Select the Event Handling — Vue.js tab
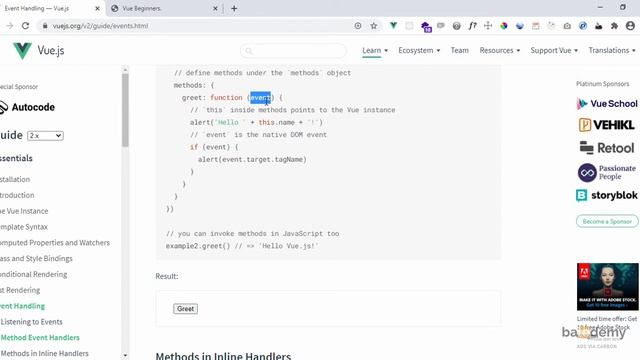This screenshot has width=640, height=360. pos(49,8)
